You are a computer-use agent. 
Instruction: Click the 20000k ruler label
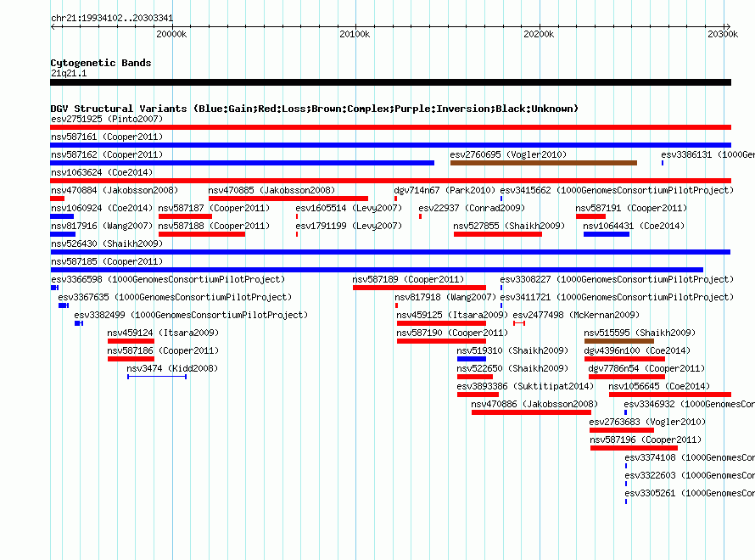click(171, 34)
